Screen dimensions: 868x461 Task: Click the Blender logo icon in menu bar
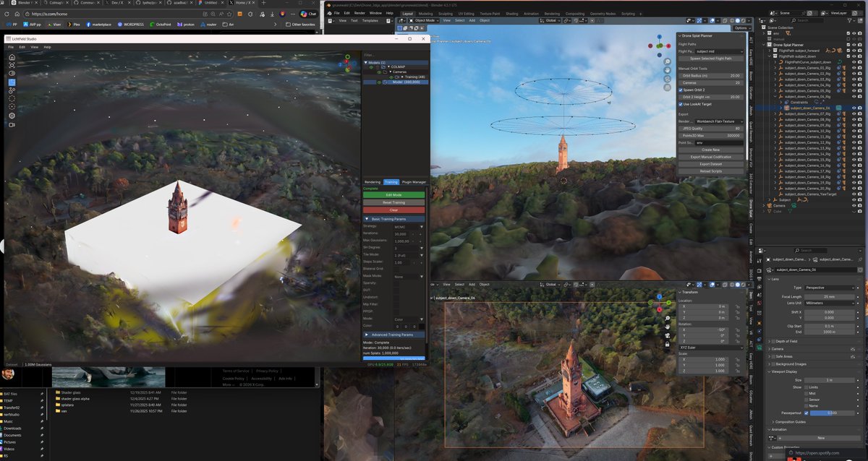(x=328, y=13)
